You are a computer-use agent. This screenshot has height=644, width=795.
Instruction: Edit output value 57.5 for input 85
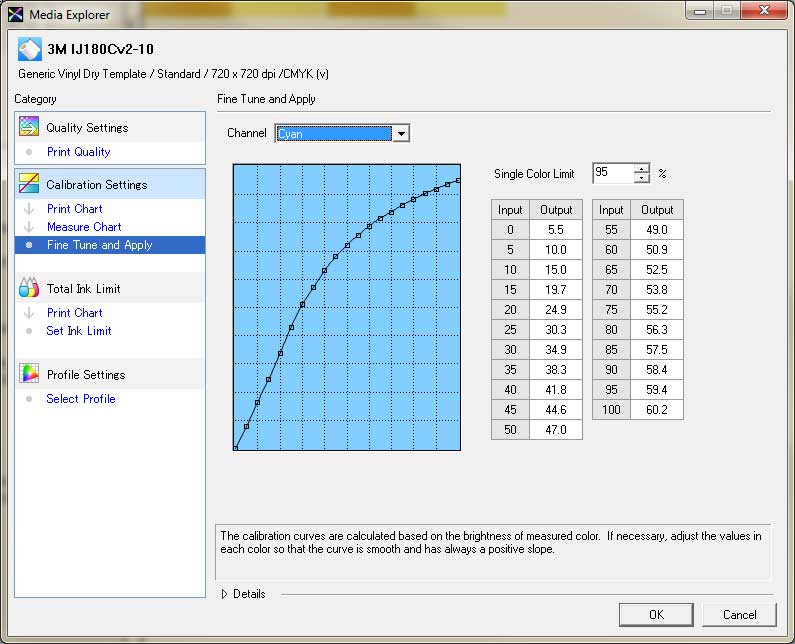point(657,349)
